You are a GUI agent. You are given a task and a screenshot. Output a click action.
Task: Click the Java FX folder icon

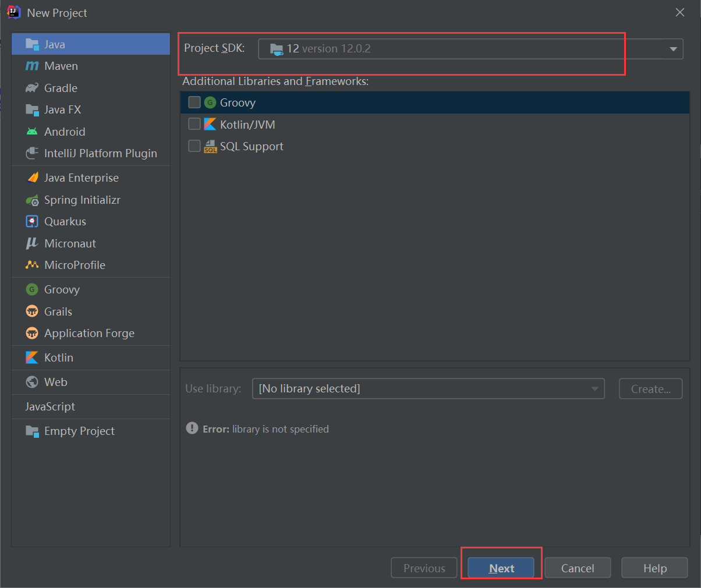click(32, 109)
